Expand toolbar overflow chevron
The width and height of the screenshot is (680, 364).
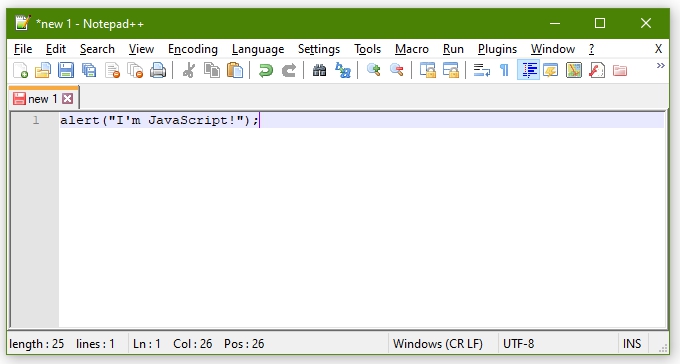tap(660, 66)
